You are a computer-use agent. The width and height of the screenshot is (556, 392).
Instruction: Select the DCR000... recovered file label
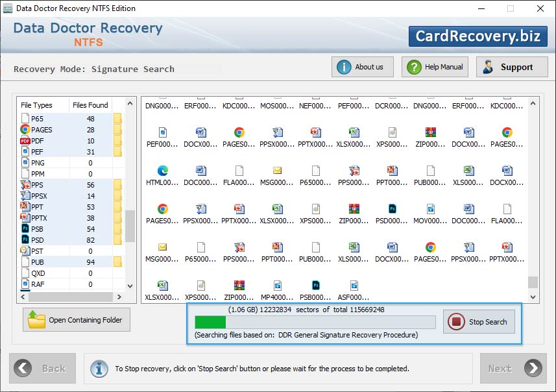point(392,106)
